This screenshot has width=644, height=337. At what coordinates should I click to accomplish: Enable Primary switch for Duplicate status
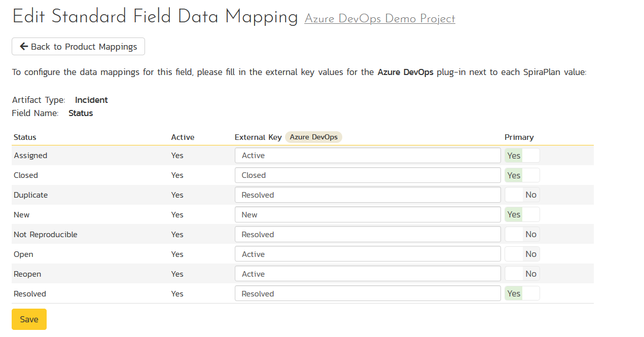coord(522,195)
